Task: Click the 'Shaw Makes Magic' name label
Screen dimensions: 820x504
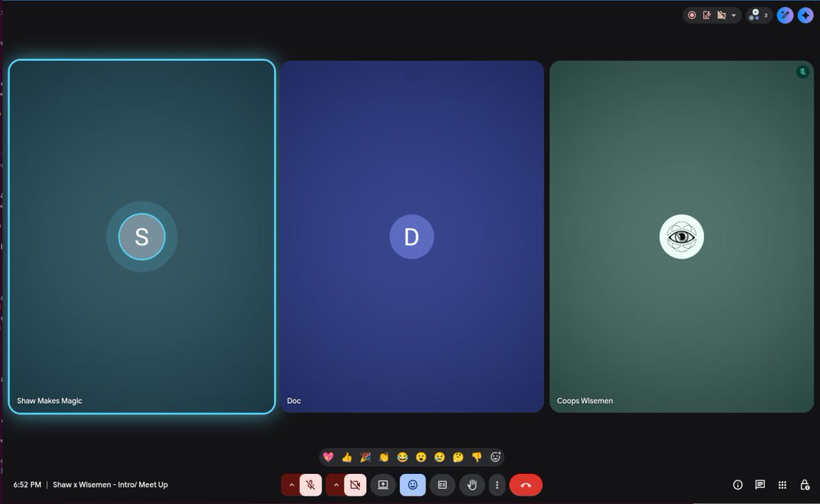Action: 49,401
